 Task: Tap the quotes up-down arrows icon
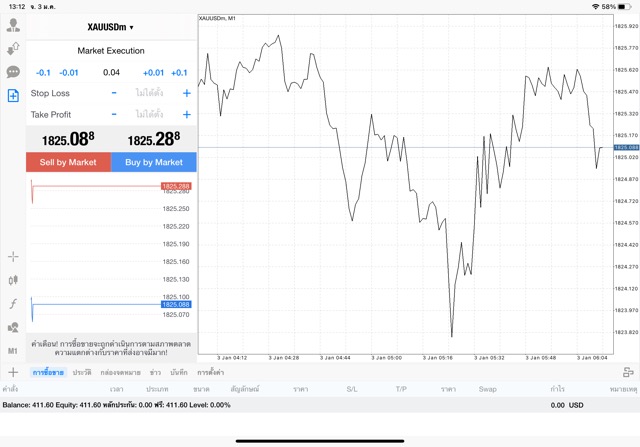click(13, 48)
